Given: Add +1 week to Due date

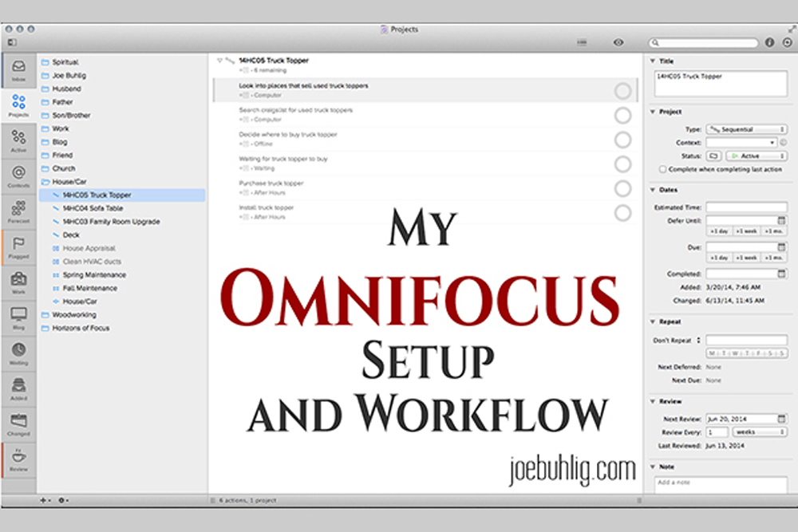Looking at the screenshot, I should click(x=746, y=258).
